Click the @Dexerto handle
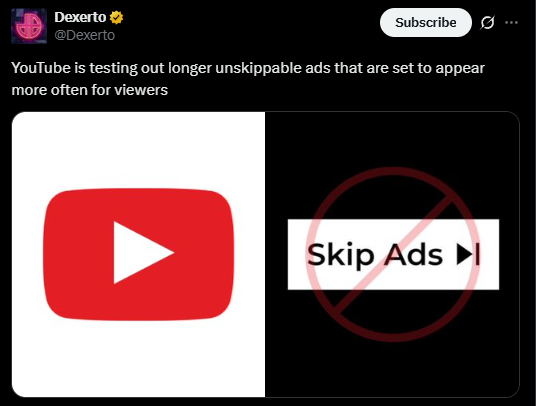Viewport: 536px width, 406px height. tap(85, 35)
